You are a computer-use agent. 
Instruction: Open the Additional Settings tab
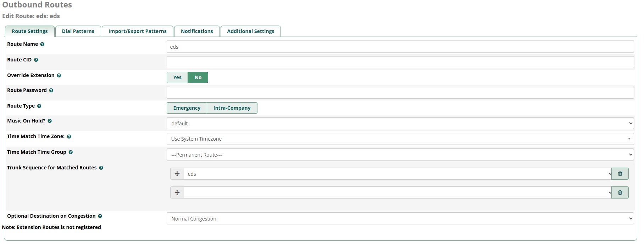pos(250,31)
